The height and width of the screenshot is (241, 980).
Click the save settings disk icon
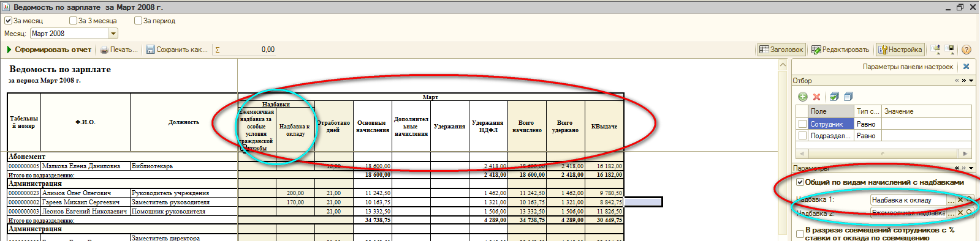(951, 50)
